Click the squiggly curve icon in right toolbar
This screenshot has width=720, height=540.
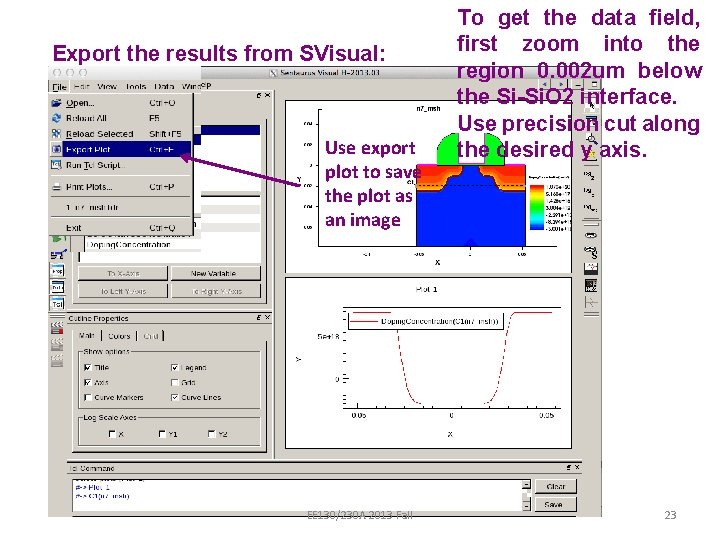point(591,252)
